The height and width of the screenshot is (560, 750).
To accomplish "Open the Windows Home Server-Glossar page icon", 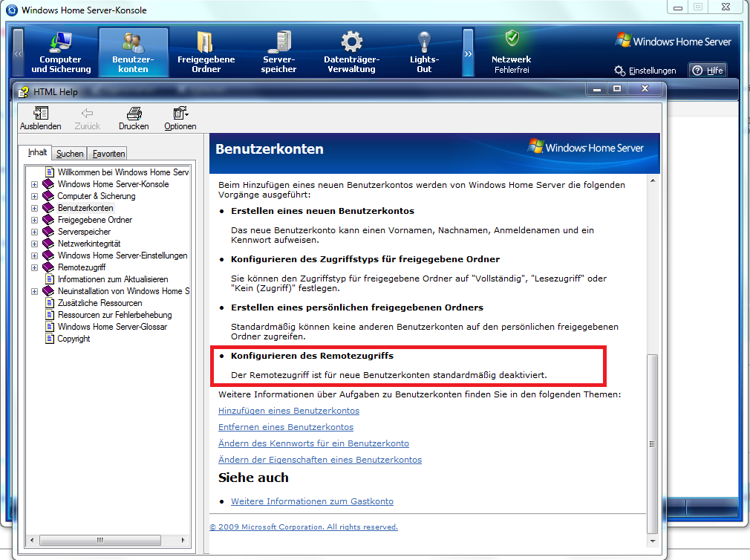I will click(x=50, y=327).
